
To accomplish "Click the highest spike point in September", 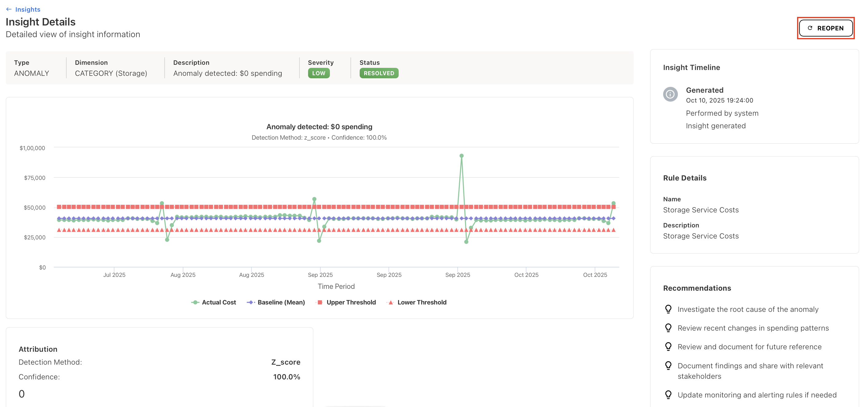I will 461,156.
